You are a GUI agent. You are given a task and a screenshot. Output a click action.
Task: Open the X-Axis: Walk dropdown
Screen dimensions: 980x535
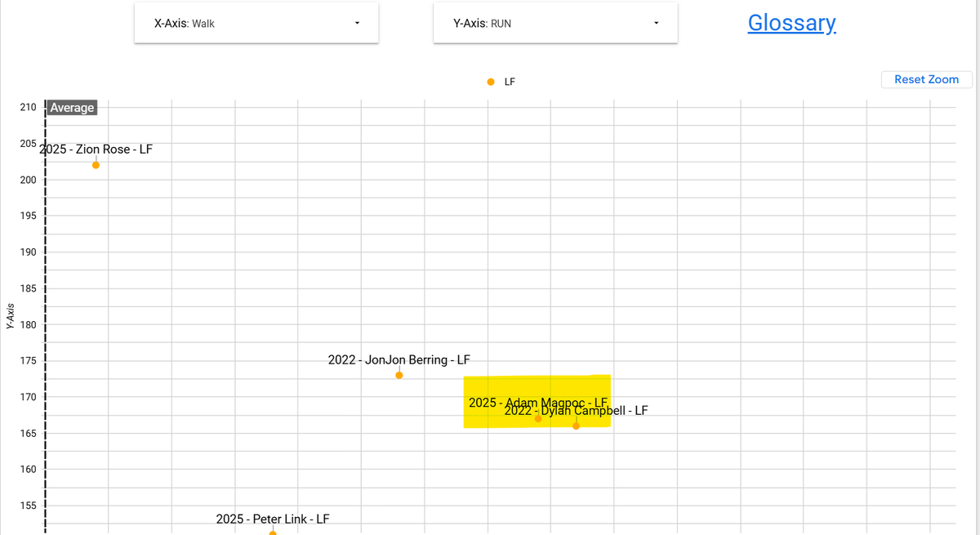(x=256, y=24)
